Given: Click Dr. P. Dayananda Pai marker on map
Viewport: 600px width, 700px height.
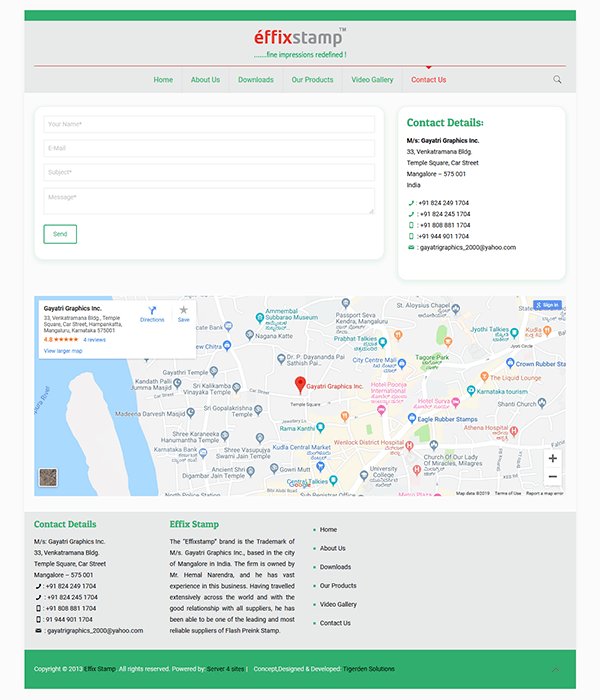Looking at the screenshot, I should click(281, 358).
